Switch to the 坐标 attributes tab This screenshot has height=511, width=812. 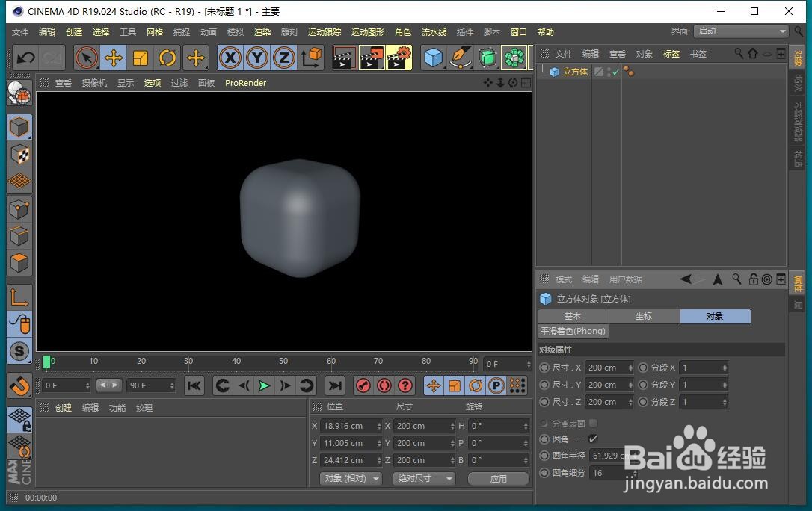644,316
